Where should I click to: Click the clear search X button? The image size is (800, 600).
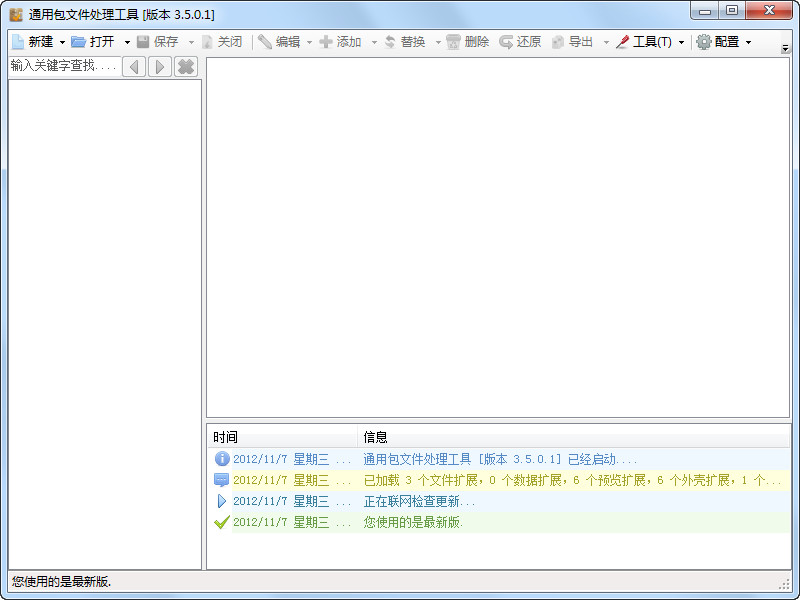click(186, 67)
